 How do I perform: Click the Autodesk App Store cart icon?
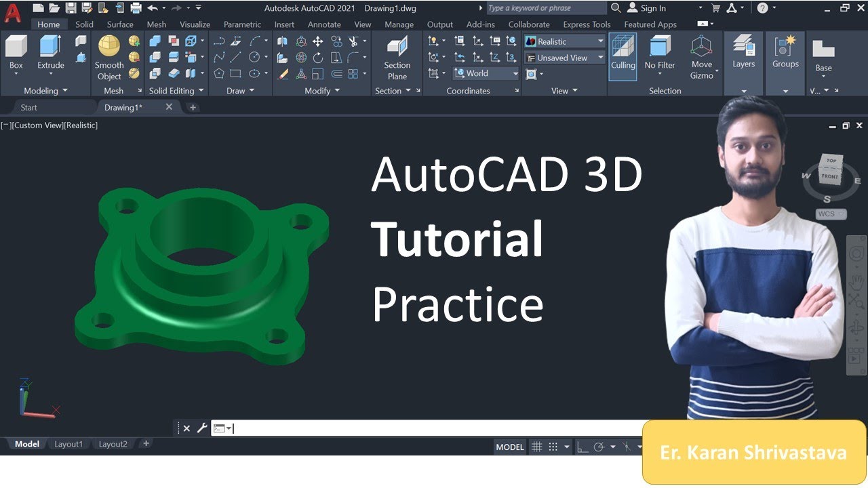click(716, 8)
